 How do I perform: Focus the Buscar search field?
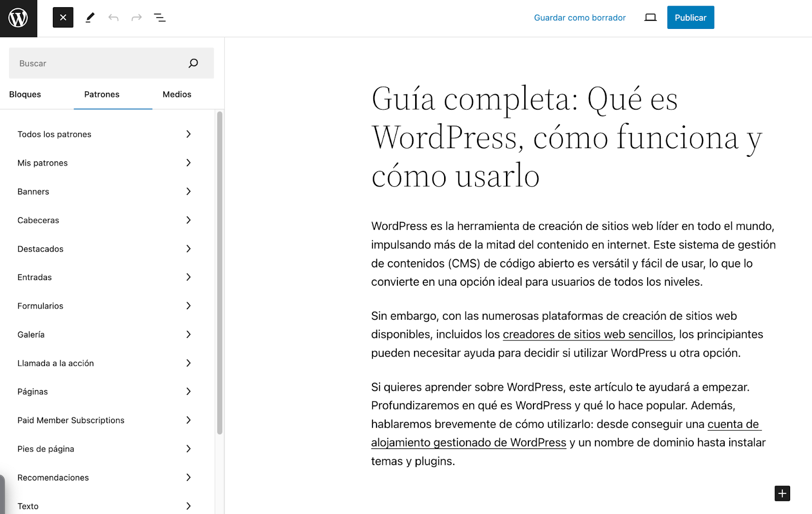tap(111, 63)
